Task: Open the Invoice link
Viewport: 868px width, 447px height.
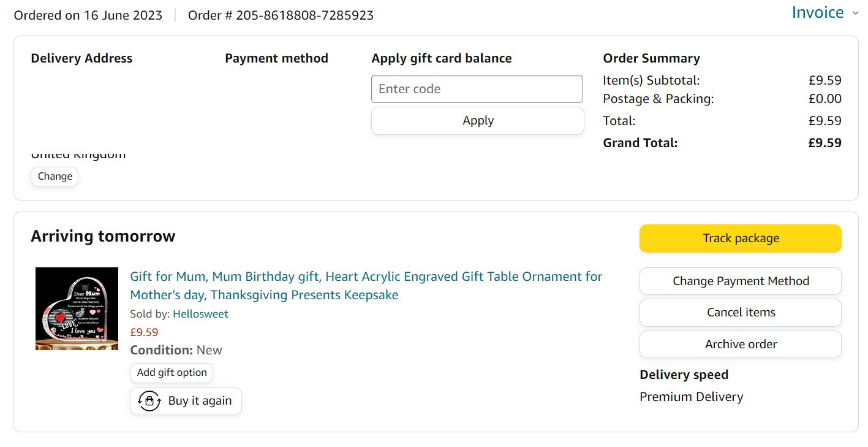Action: [817, 13]
